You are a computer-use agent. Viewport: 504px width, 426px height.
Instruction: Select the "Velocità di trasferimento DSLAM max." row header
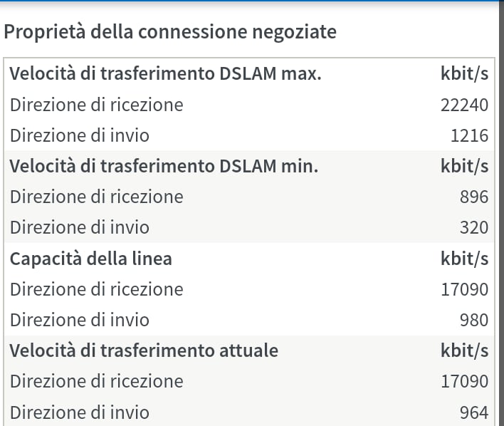[x=165, y=74]
